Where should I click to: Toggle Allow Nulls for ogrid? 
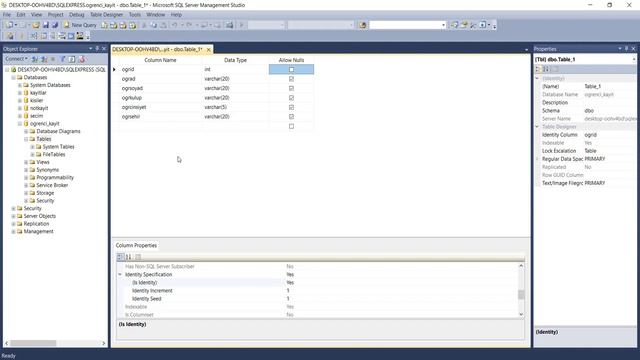point(291,69)
